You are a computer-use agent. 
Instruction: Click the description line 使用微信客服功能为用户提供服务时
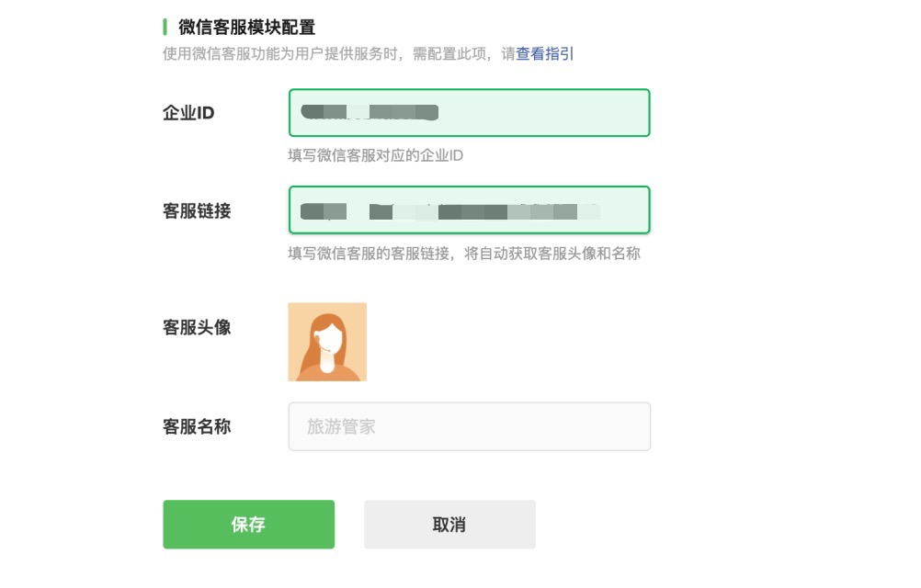tap(276, 53)
